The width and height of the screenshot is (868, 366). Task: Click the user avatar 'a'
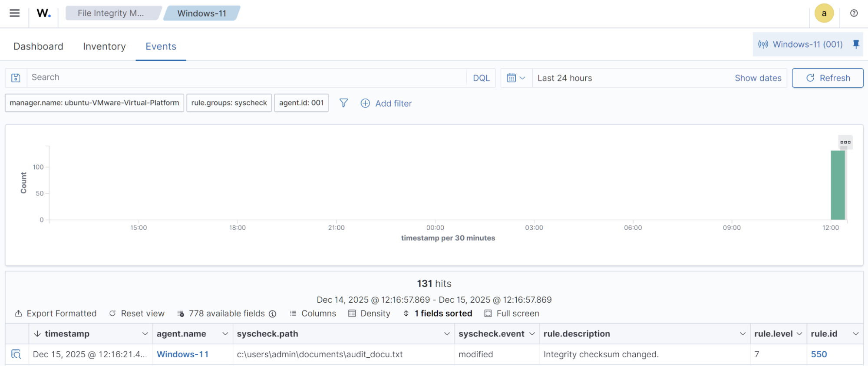tap(824, 13)
